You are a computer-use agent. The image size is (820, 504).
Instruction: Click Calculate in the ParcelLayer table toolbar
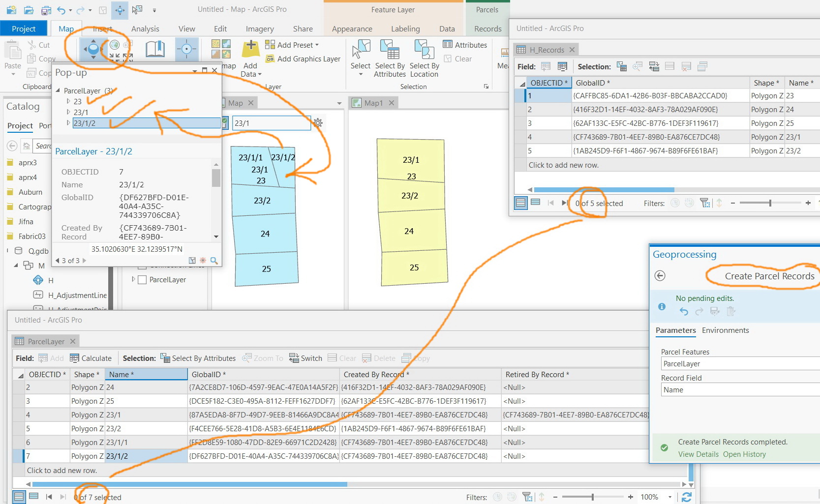point(91,358)
